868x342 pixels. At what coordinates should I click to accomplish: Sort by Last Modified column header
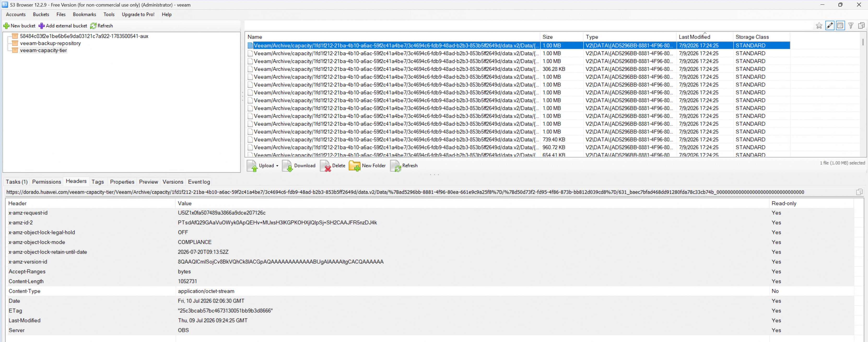[x=705, y=37]
